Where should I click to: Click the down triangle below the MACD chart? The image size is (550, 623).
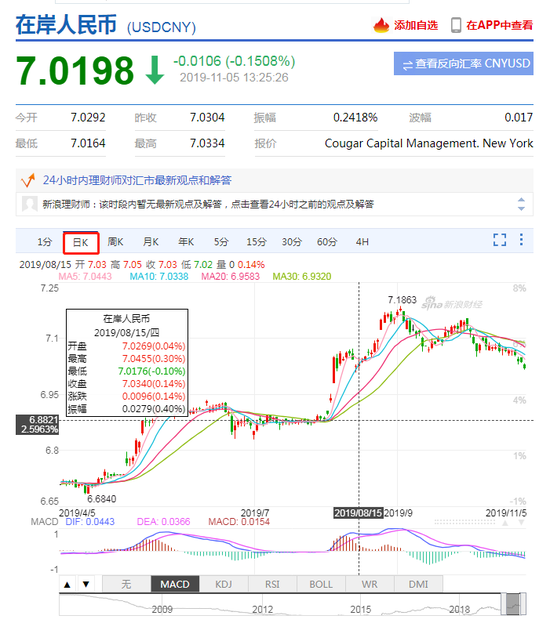[x=86, y=584]
